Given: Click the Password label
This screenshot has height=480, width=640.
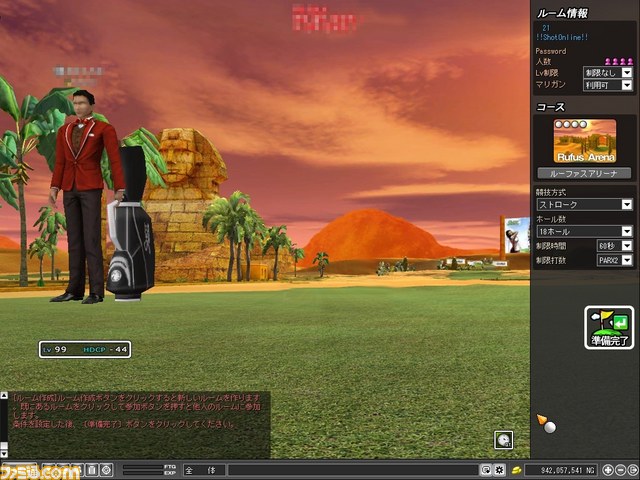Looking at the screenshot, I should click(551, 51).
